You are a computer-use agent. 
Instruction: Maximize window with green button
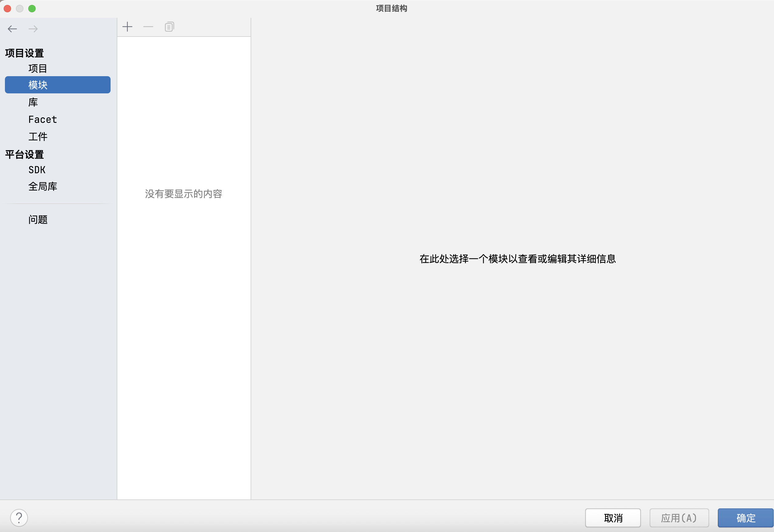tap(32, 8)
